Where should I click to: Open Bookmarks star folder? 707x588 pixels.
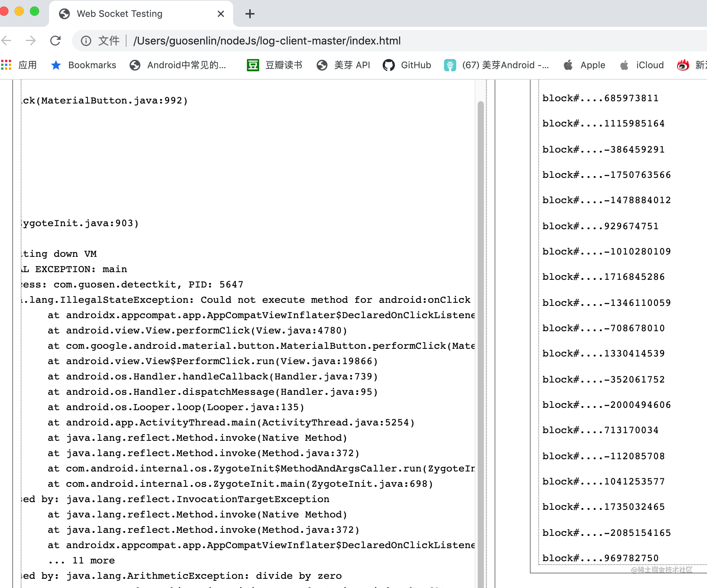pyautogui.click(x=84, y=65)
